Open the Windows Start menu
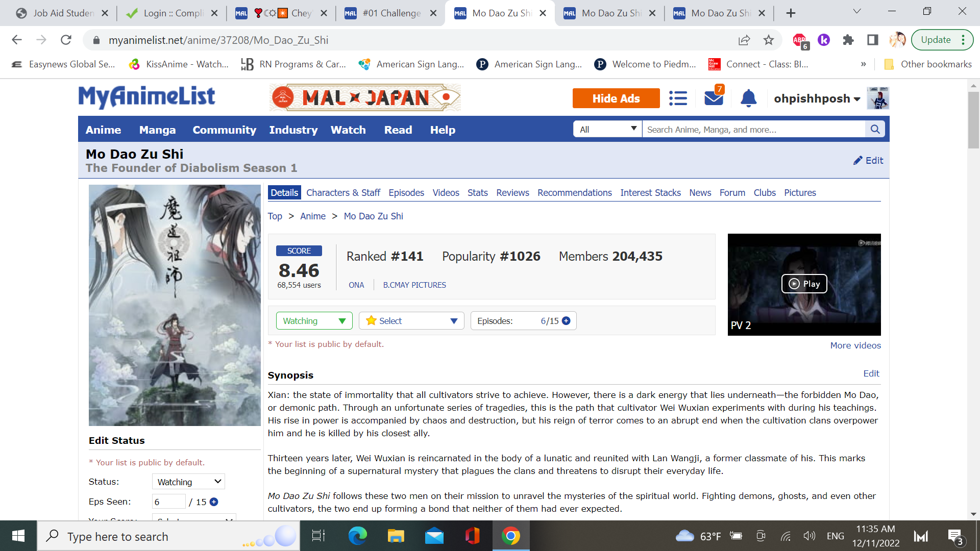The height and width of the screenshot is (551, 980). pyautogui.click(x=18, y=536)
